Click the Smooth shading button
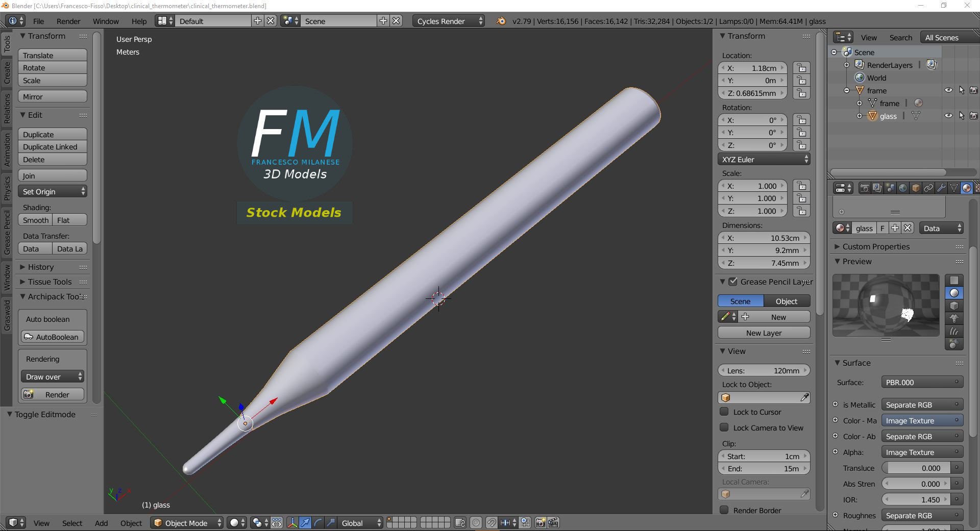Viewport: 980px width, 531px height. pos(35,220)
